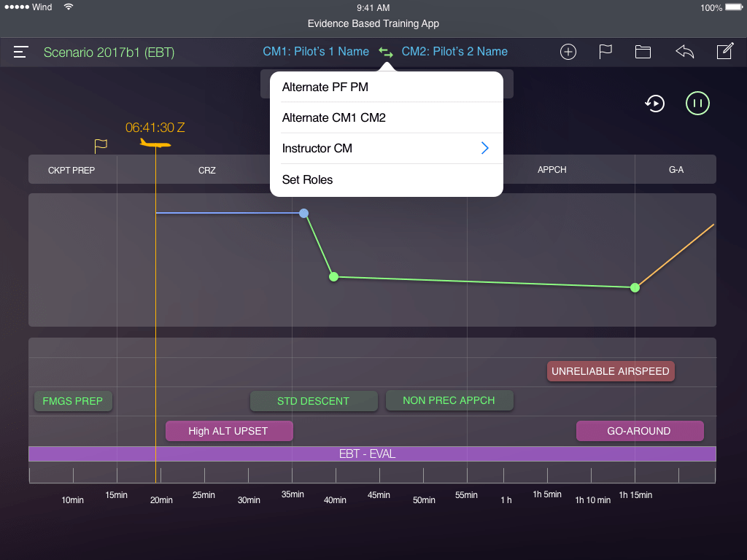This screenshot has width=747, height=560.
Task: Tap the swap pilots arrows icon
Action: (x=385, y=52)
